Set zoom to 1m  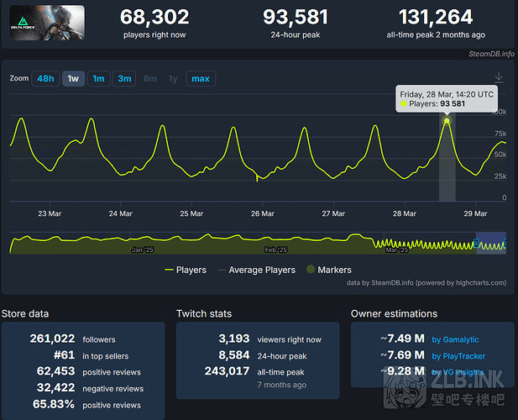coord(98,79)
